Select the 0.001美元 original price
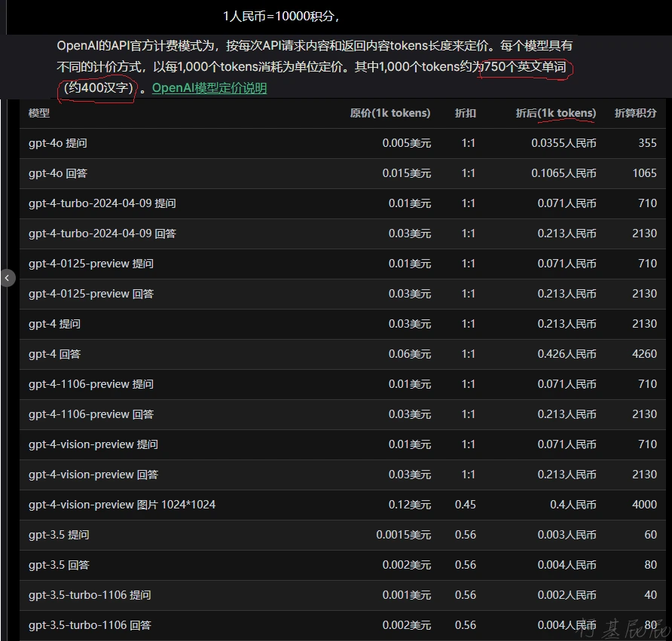The width and height of the screenshot is (672, 641). click(407, 595)
